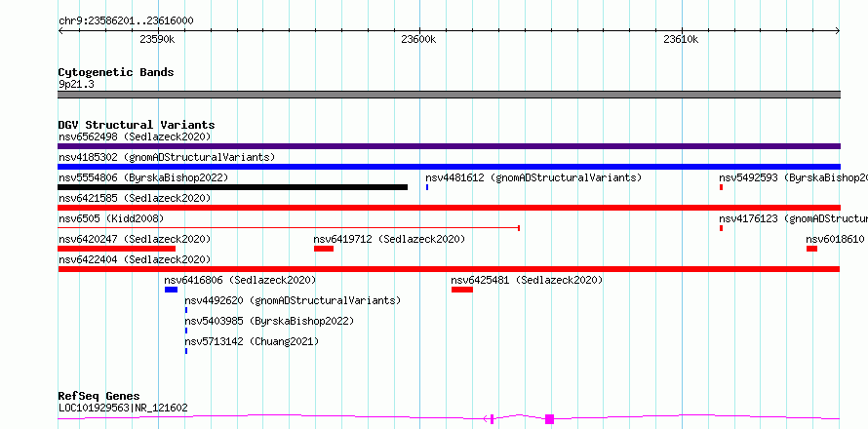This screenshot has height=429, width=868.
Task: Click the nsv4481612 small blue marker
Action: [427, 187]
